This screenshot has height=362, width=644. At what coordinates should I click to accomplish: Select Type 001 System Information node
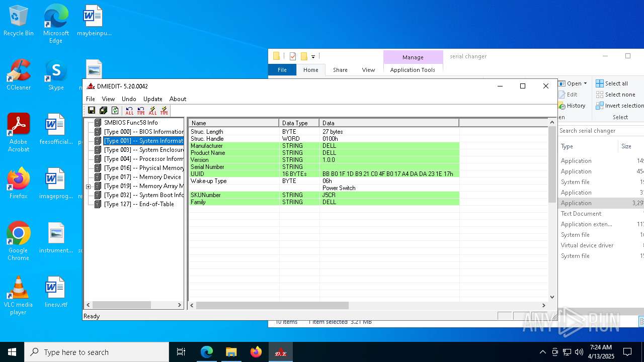[144, 141]
